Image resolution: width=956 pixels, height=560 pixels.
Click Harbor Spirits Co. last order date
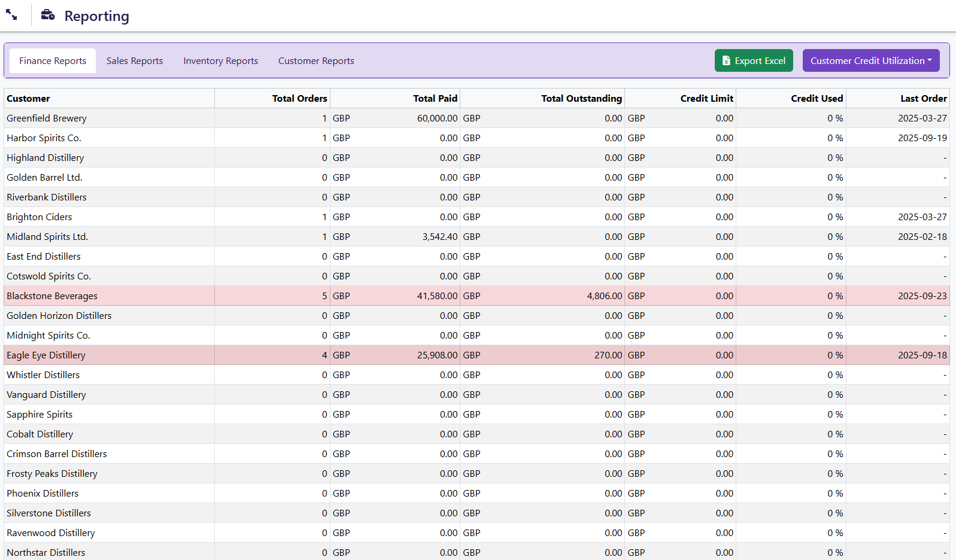point(922,138)
